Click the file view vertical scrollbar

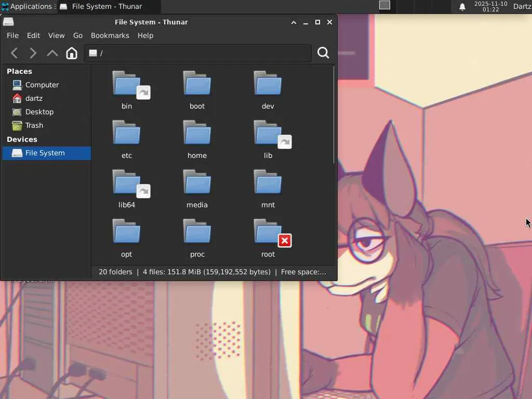[334, 115]
